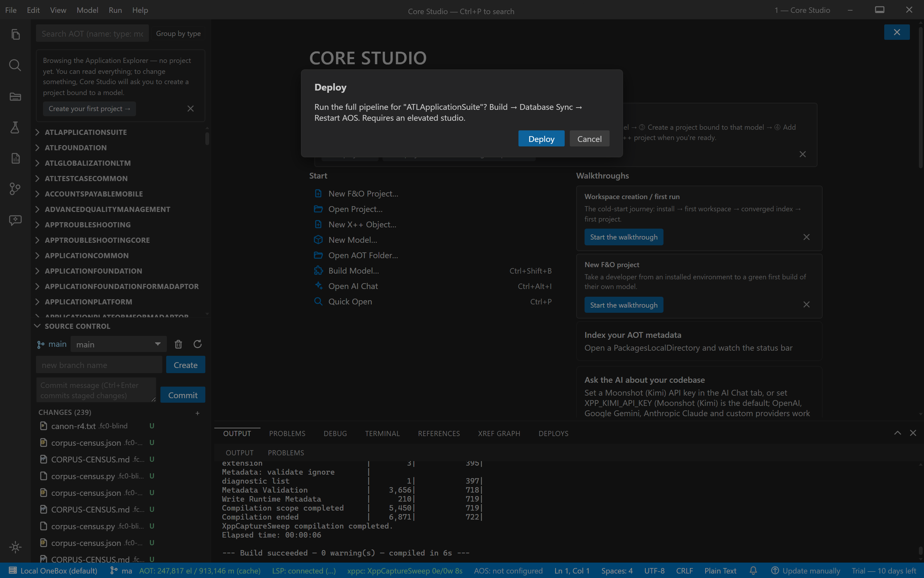Viewport: 924px width, 578px height.
Task: Refresh source control with the reload icon
Action: coord(197,344)
